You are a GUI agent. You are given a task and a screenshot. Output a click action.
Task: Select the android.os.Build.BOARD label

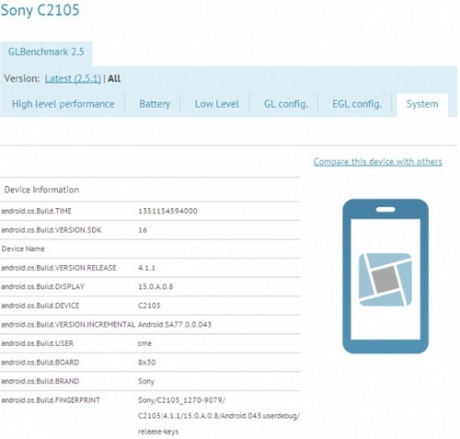tap(40, 362)
